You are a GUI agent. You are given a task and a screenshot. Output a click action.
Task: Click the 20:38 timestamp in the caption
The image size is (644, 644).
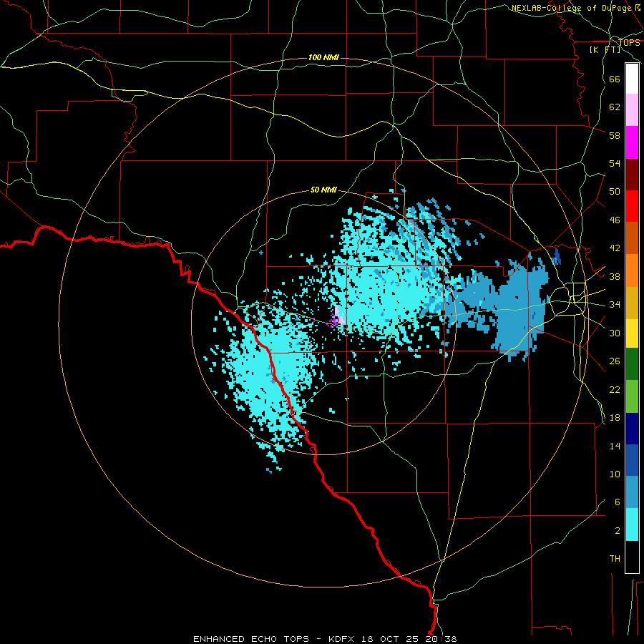tap(441, 639)
